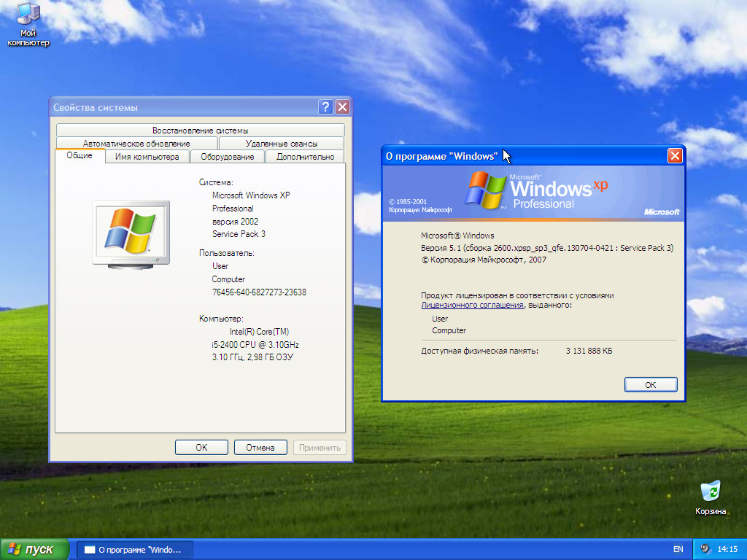Select the Дополнительно tab
The width and height of the screenshot is (747, 560).
tap(305, 156)
